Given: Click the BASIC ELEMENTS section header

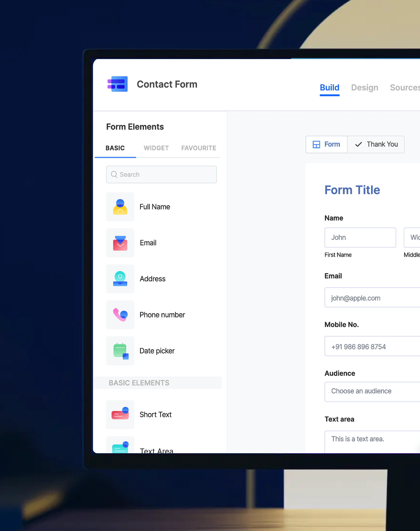Looking at the screenshot, I should [x=157, y=383].
